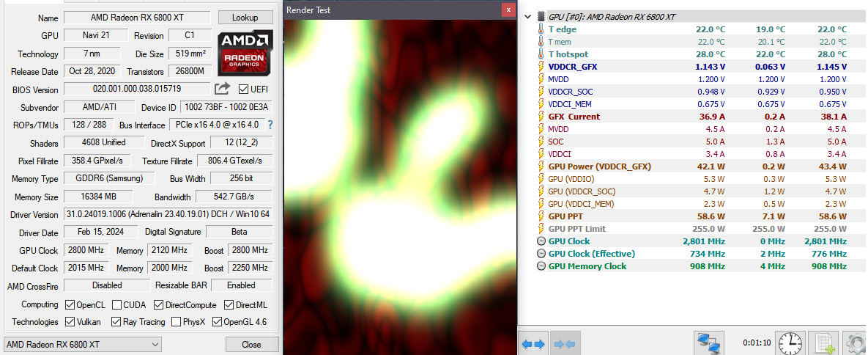Screen dimensions: 868x355
Task: Select the GFX Current row label
Action: 574,117
